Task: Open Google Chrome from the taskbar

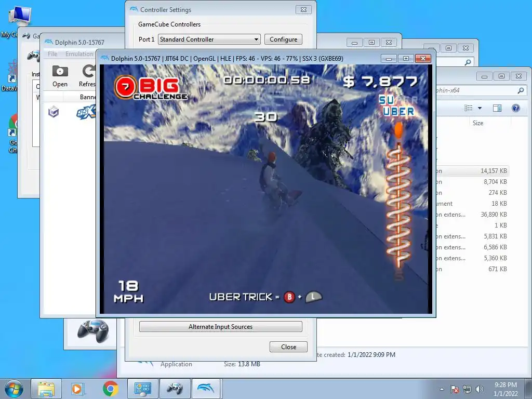Action: coord(110,389)
